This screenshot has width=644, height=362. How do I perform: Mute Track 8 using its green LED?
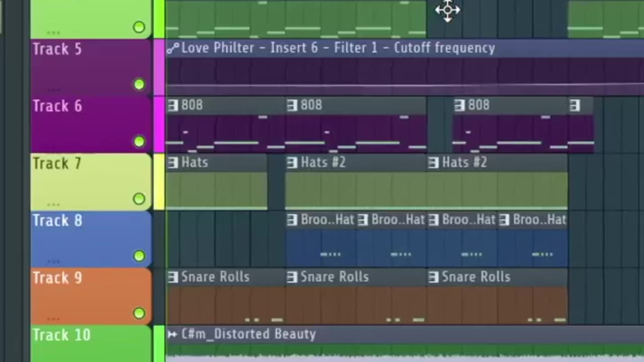[139, 256]
